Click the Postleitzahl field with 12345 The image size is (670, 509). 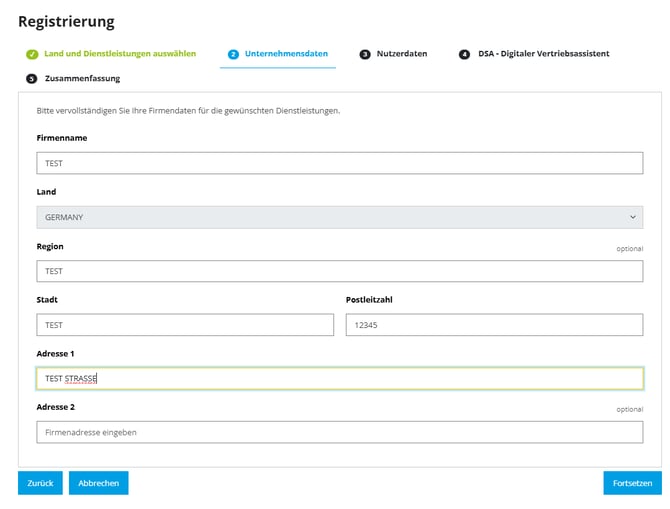494,325
